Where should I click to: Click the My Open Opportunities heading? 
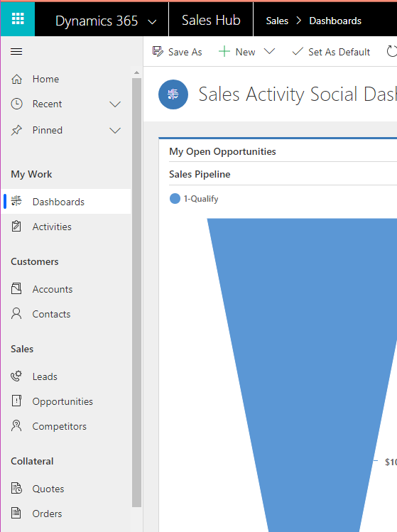click(x=222, y=151)
